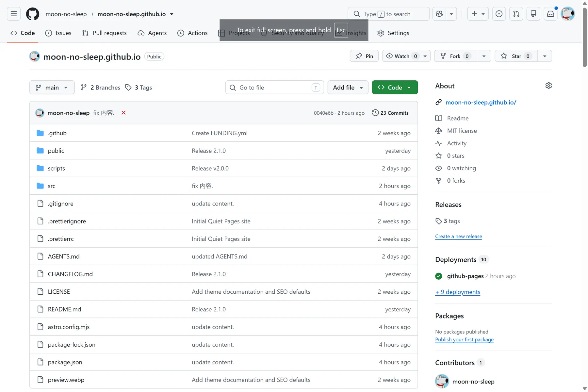The height and width of the screenshot is (392, 588).
Task: Click the green github-pages deployment check
Action: [439, 276]
